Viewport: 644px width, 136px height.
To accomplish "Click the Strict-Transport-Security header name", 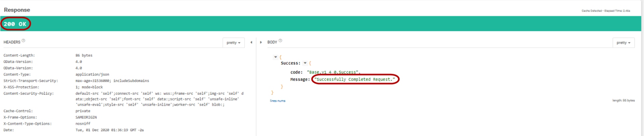I will [x=31, y=81].
